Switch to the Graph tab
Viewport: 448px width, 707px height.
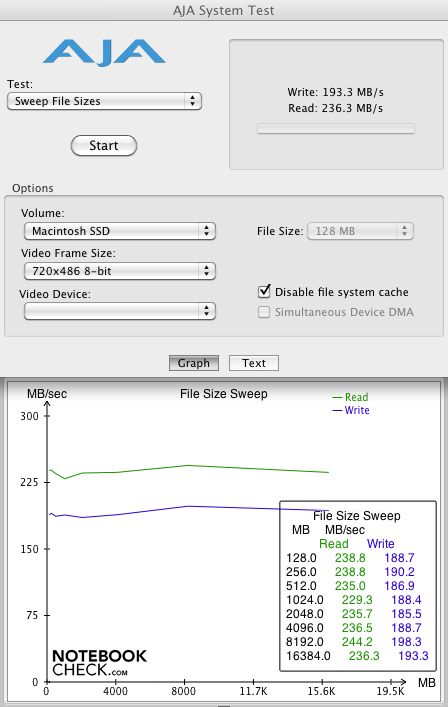point(194,363)
